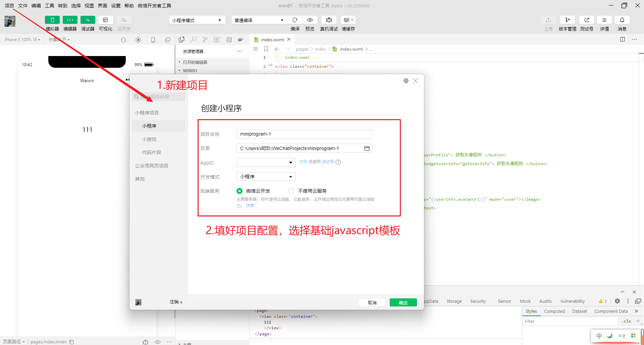The image size is (644, 345).
Task: Open 版本管理 version control
Action: coord(568,20)
